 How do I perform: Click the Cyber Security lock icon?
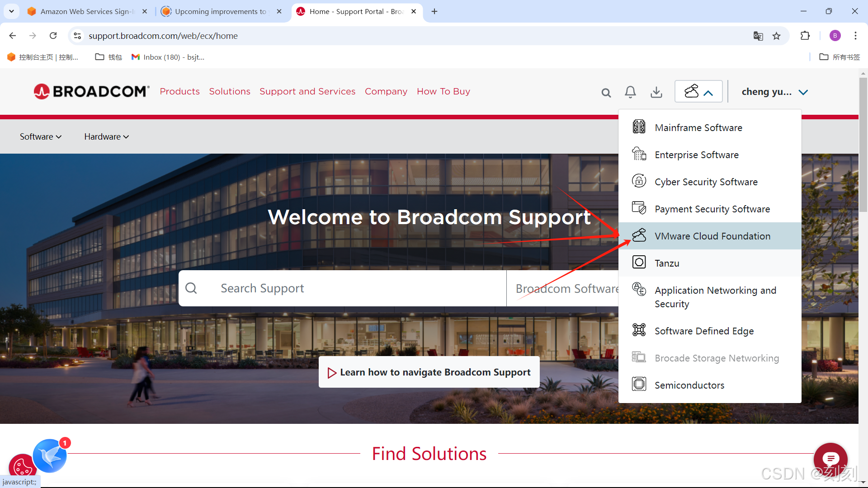point(639,181)
